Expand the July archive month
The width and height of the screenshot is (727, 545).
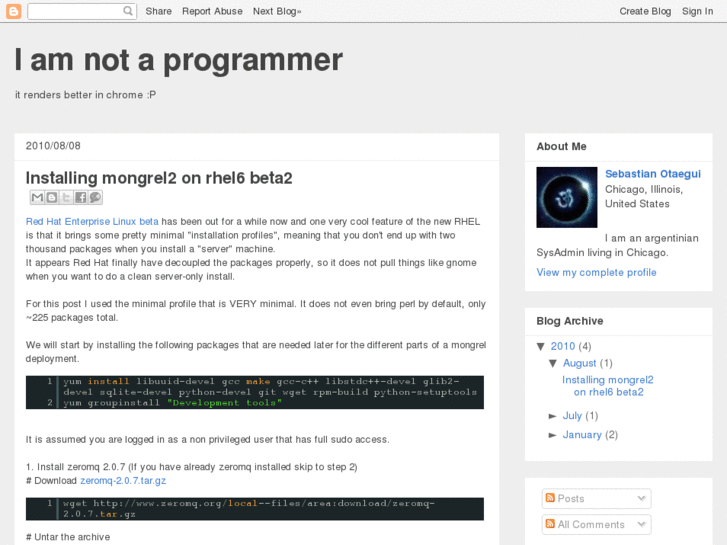click(x=553, y=416)
